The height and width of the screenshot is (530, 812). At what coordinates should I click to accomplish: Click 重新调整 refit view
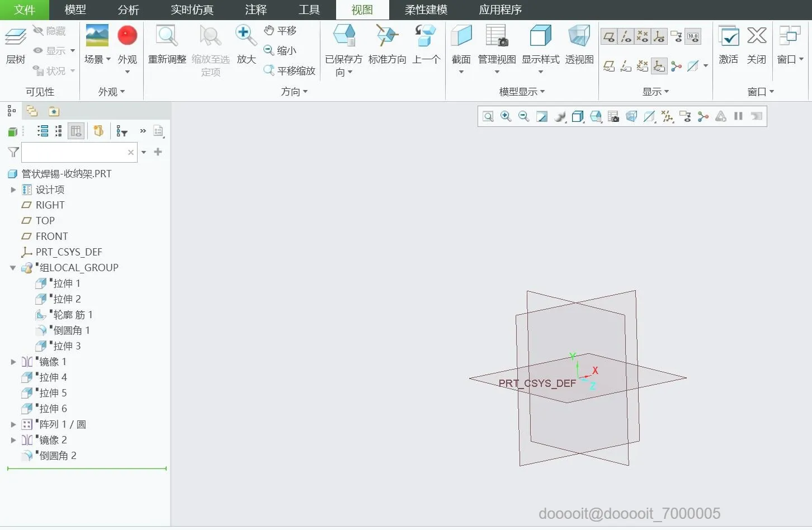coord(167,45)
